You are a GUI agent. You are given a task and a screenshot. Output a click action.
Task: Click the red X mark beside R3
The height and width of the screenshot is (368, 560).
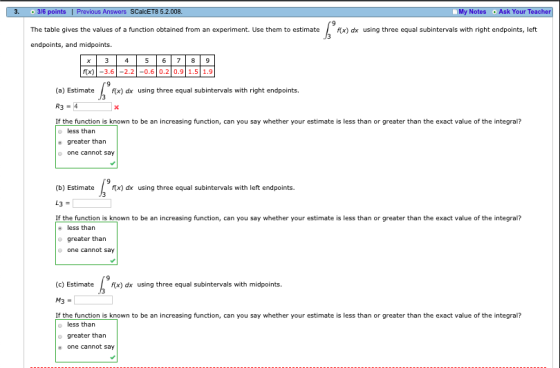[116, 107]
